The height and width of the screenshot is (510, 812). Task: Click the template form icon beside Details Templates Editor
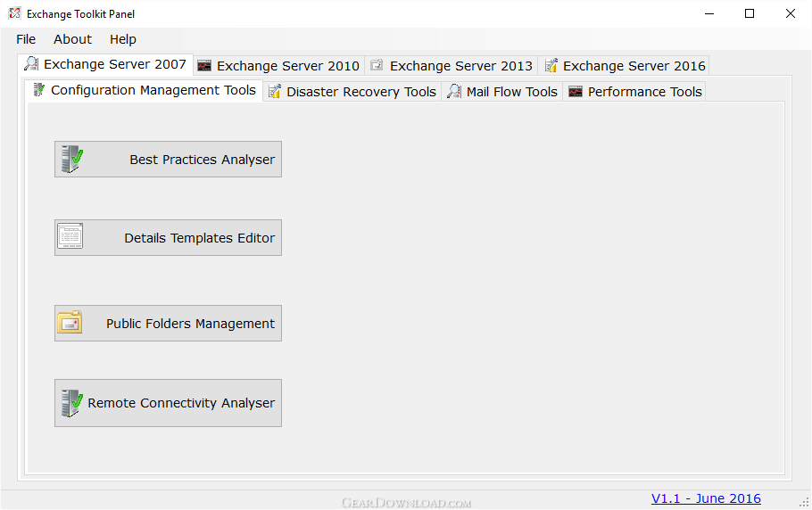[70, 236]
